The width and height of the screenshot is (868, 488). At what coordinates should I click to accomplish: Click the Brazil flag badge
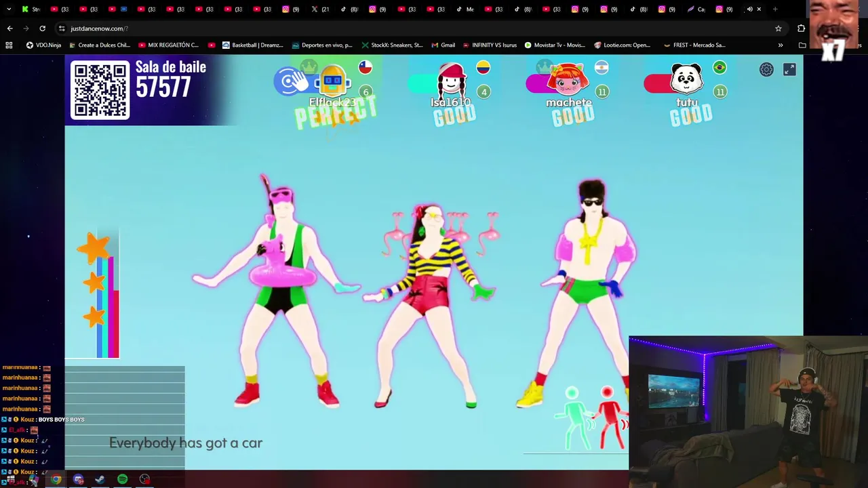tap(719, 67)
